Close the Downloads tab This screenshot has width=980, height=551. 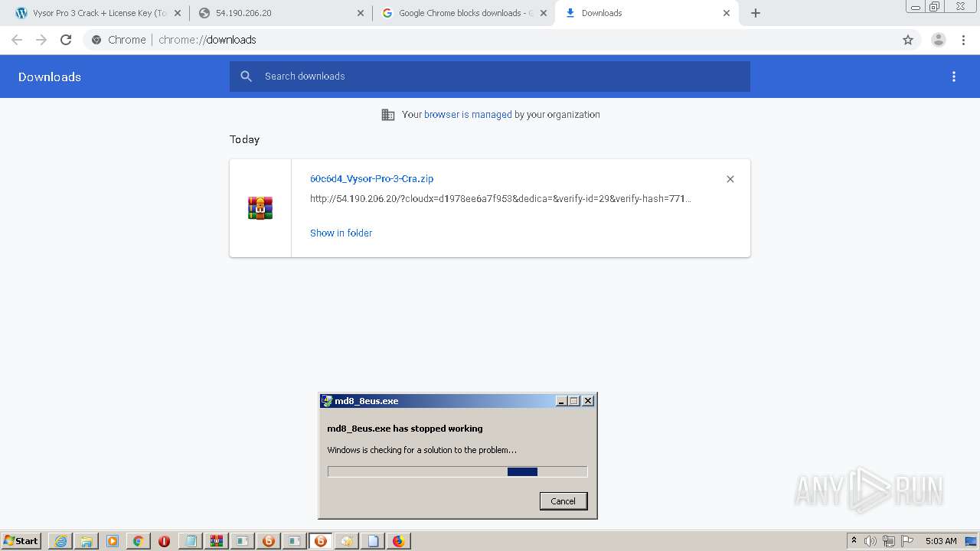click(727, 13)
